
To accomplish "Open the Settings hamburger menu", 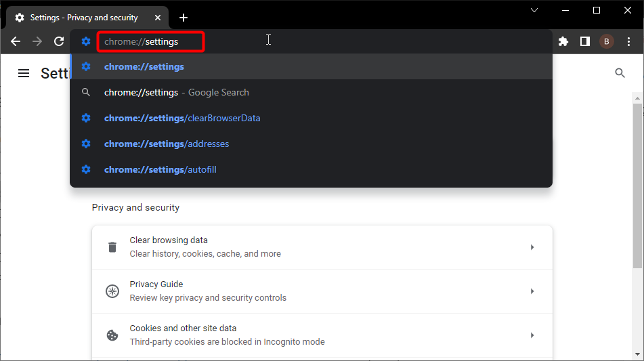I will [x=24, y=74].
